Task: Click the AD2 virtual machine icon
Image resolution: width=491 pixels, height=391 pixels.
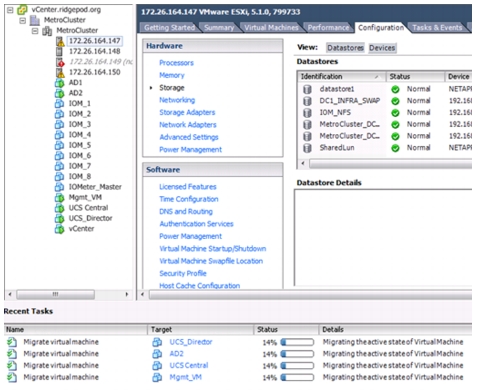Action: tap(59, 93)
